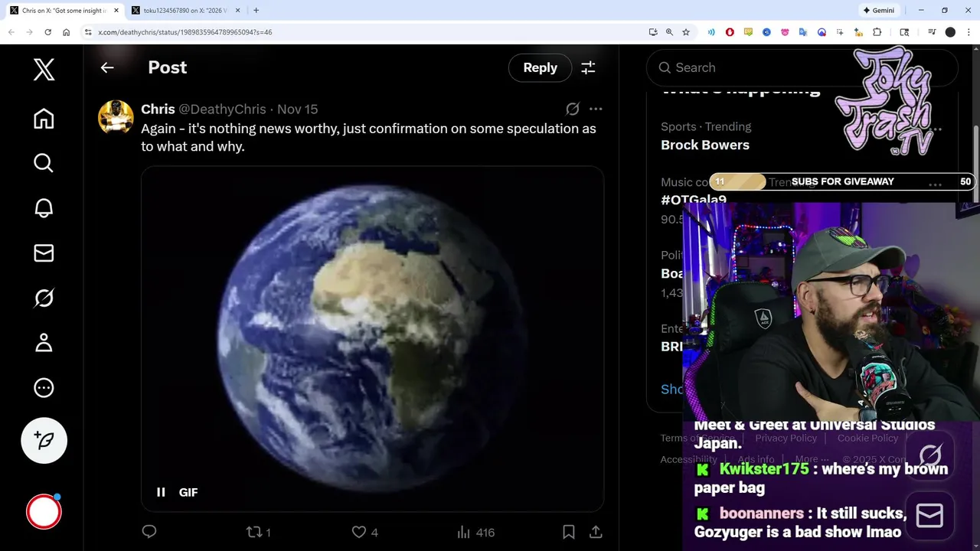Compose a new post with feather button
This screenshot has height=551, width=980.
click(44, 440)
